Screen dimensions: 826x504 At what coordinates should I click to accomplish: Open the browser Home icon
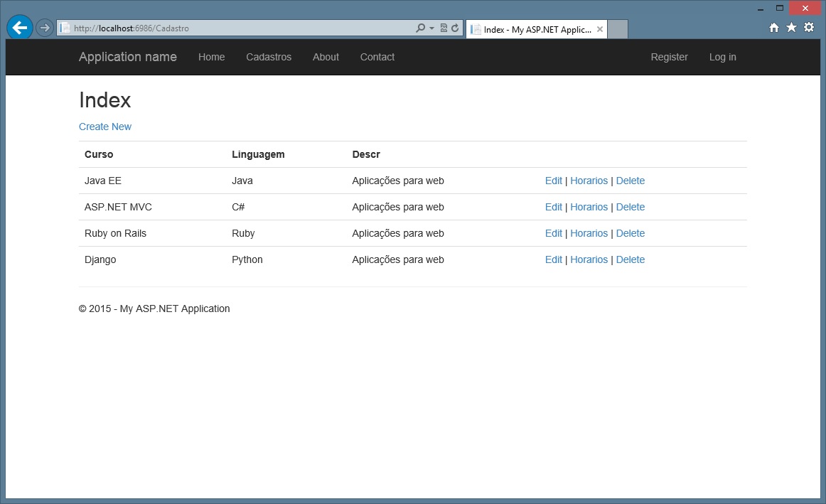[x=774, y=28]
